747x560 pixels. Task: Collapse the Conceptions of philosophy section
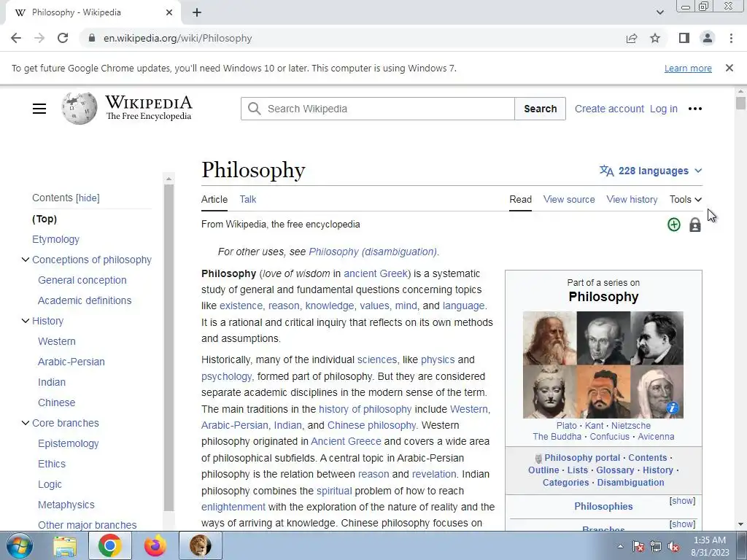pyautogui.click(x=26, y=260)
